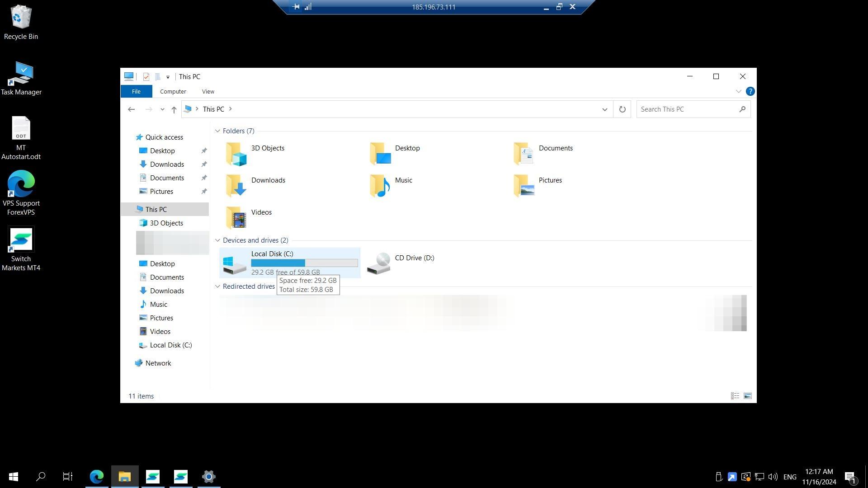Viewport: 868px width, 488px height.
Task: Open the Recycle Bin desktop icon
Action: [21, 22]
